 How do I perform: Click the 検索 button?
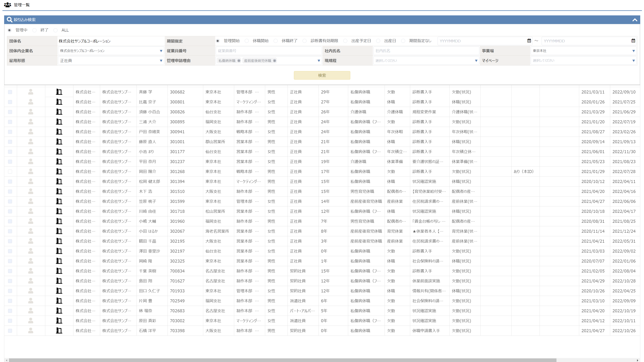[x=322, y=75]
